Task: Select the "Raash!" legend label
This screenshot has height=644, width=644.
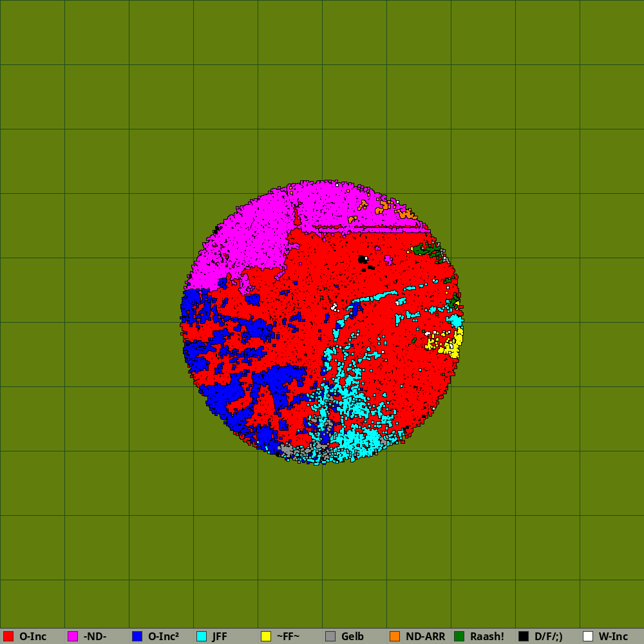Action: [x=487, y=636]
